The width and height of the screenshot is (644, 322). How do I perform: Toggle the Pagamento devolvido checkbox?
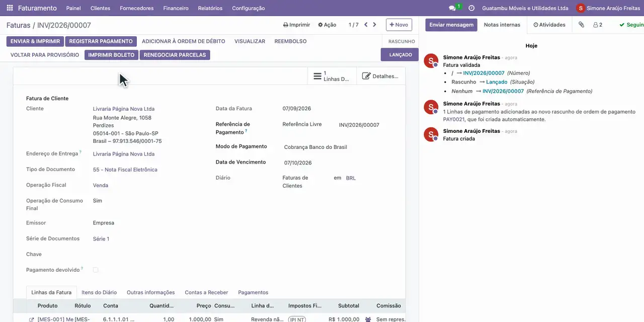tap(96, 270)
